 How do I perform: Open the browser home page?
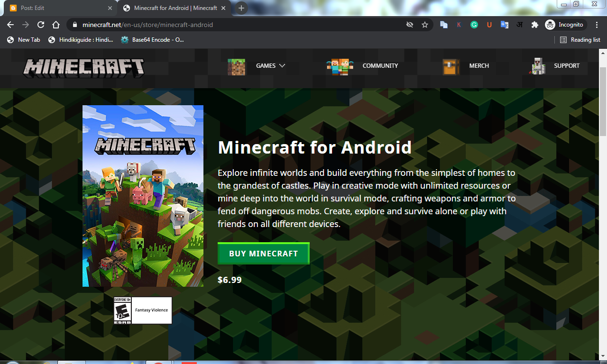pos(56,25)
